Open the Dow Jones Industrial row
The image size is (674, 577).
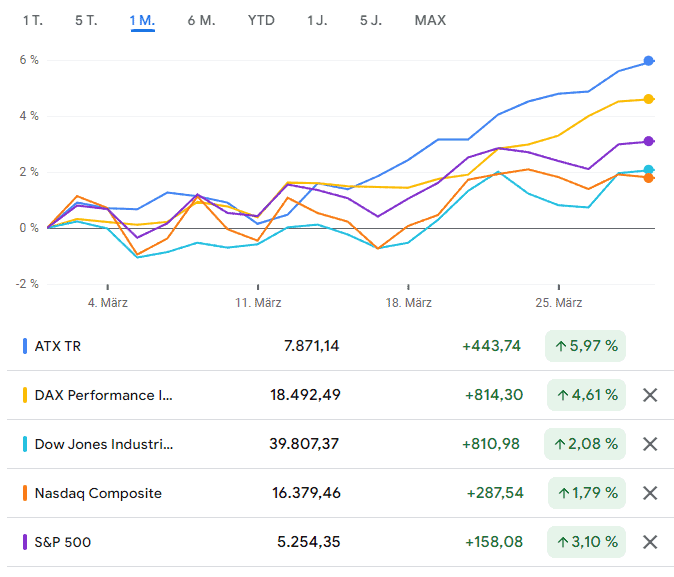pos(340,444)
